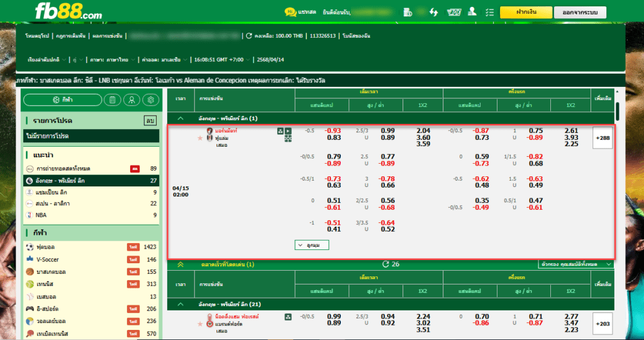Image resolution: width=644 pixels, height=340 pixels.
Task: Click the Bournemouth match live stream icon
Action: click(x=288, y=131)
